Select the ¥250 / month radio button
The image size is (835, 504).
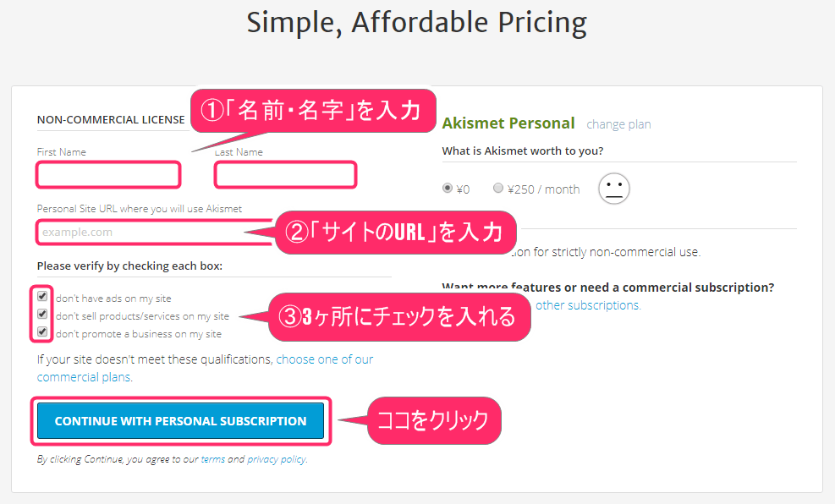coord(498,189)
